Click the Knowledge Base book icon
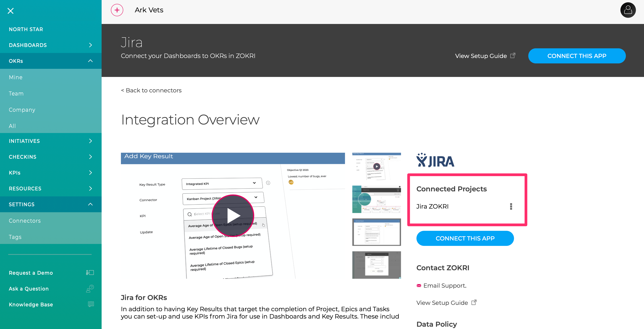This screenshot has width=644, height=329. click(91, 304)
